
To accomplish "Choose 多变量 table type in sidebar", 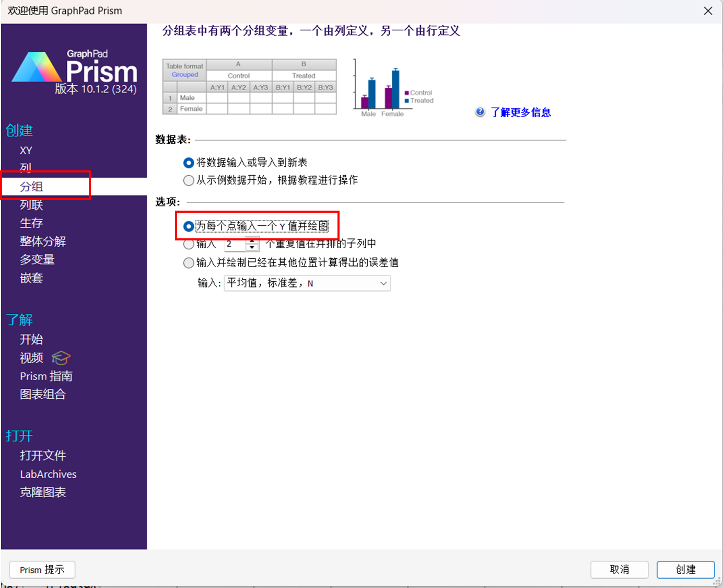I will click(37, 260).
